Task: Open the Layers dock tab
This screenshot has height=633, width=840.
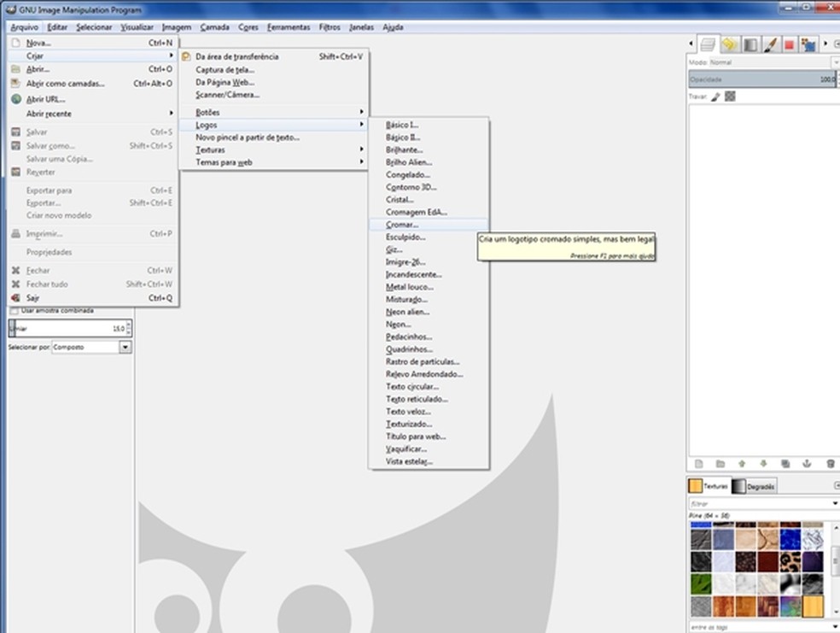Action: 708,44
